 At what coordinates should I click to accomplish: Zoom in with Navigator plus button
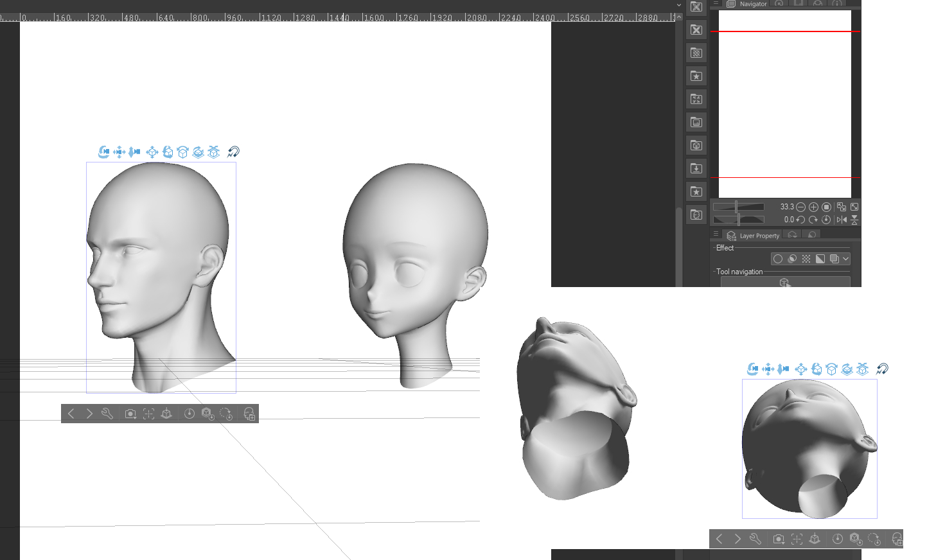click(813, 207)
